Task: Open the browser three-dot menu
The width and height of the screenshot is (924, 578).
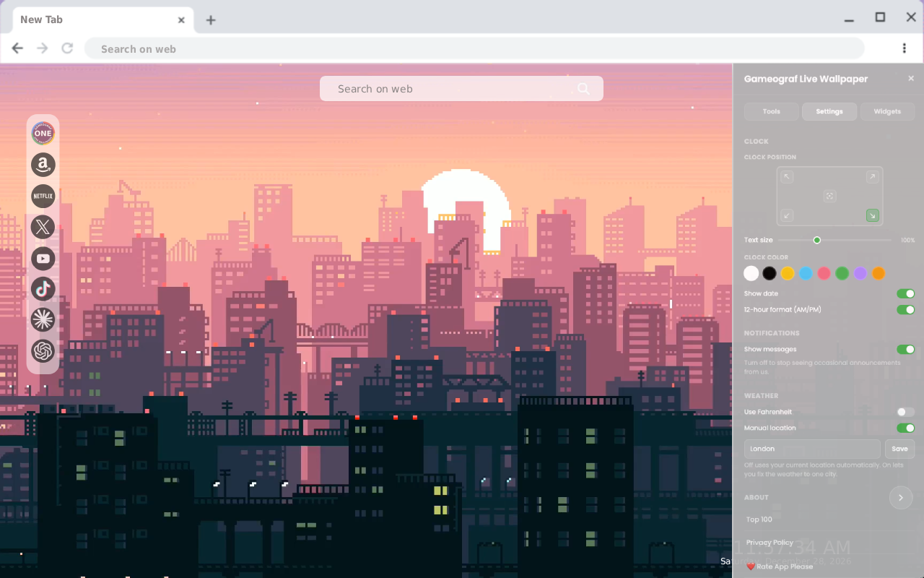Action: (x=904, y=48)
